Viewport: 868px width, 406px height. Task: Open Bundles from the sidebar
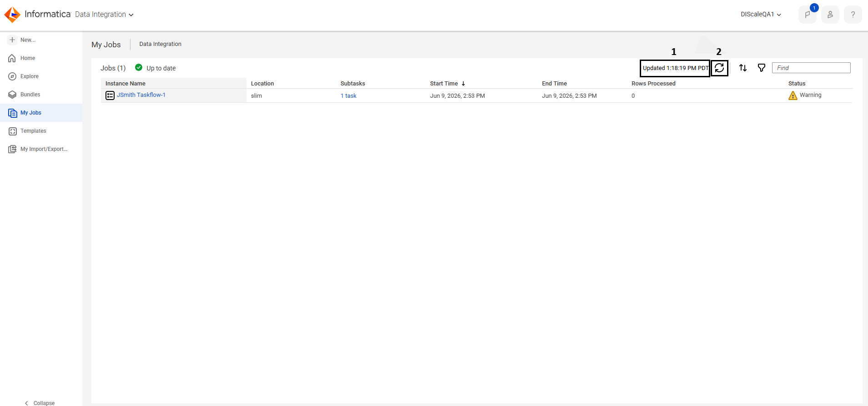[x=30, y=95]
